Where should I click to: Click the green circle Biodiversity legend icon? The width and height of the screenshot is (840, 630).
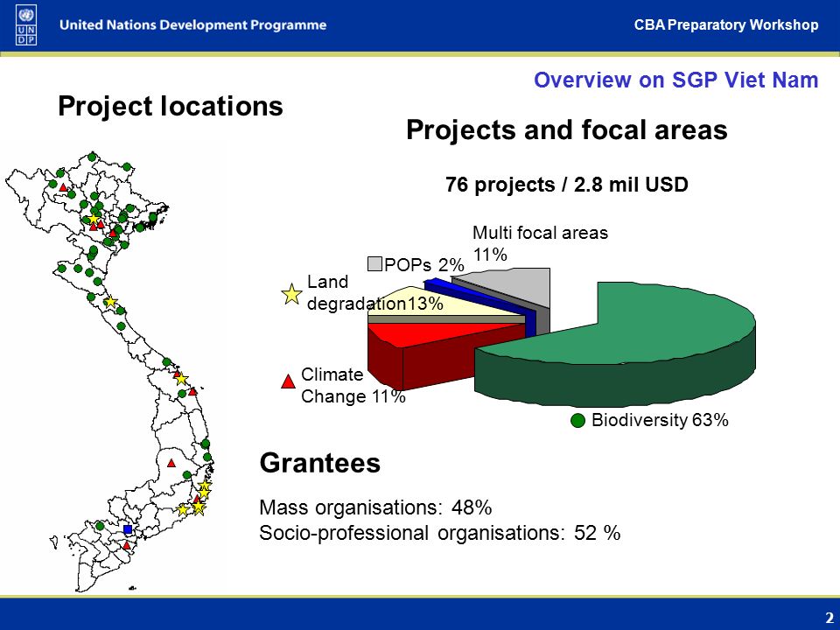578,421
